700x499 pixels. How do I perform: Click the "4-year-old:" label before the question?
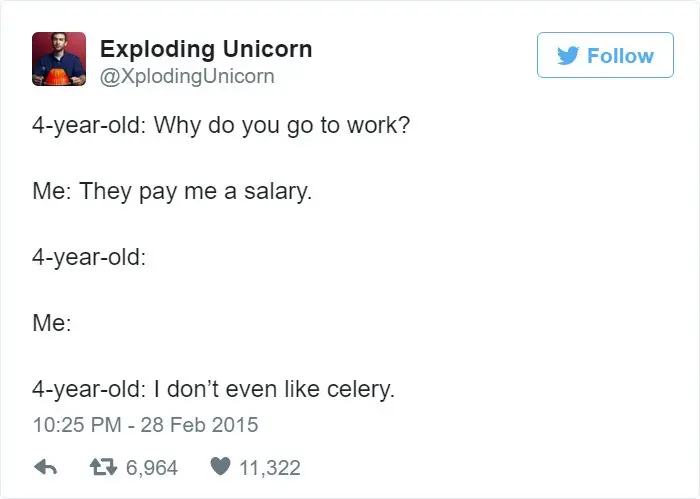(90, 131)
